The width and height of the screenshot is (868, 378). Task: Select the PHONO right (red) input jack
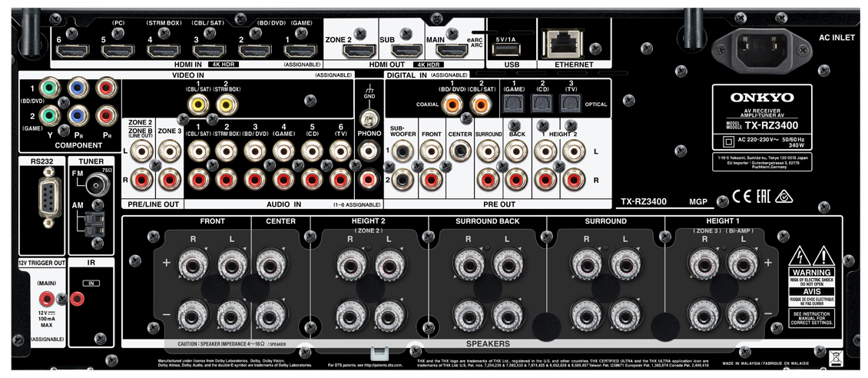(367, 179)
